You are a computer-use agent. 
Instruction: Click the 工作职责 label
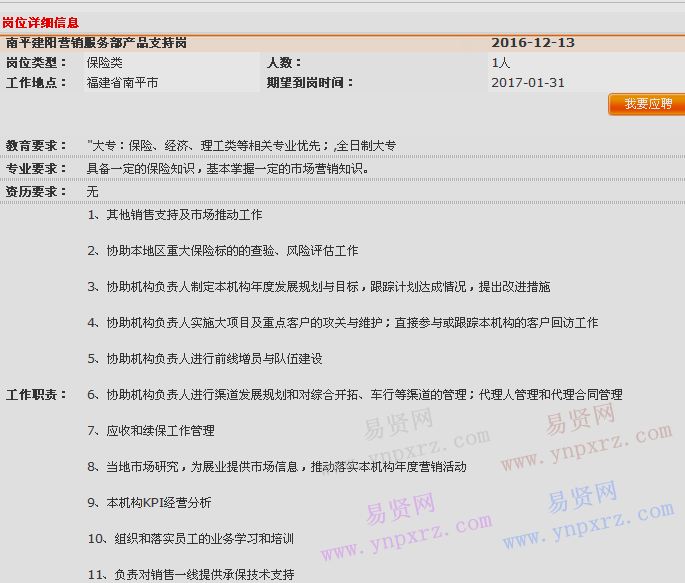click(x=36, y=395)
